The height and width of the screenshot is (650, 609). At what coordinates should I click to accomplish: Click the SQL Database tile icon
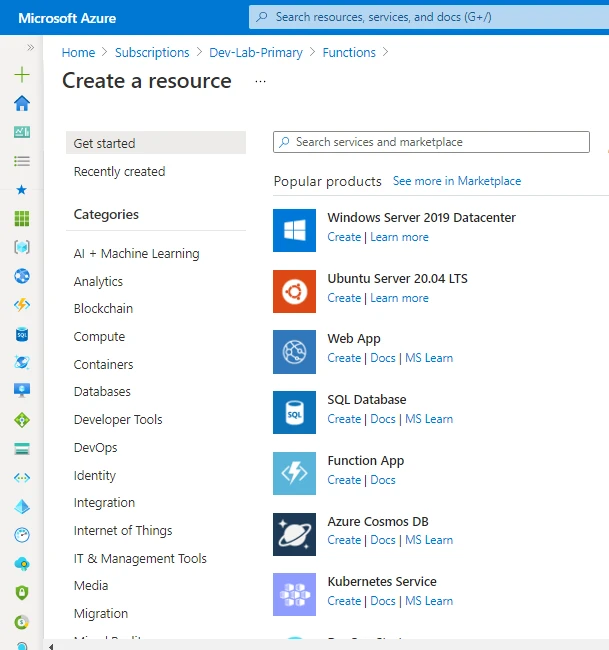coord(294,412)
